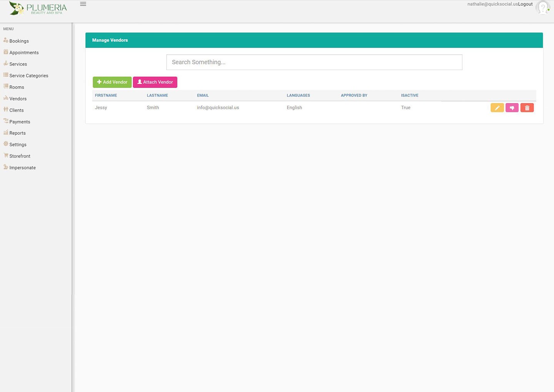
Task: Open Settings in the left menu
Action: point(18,145)
